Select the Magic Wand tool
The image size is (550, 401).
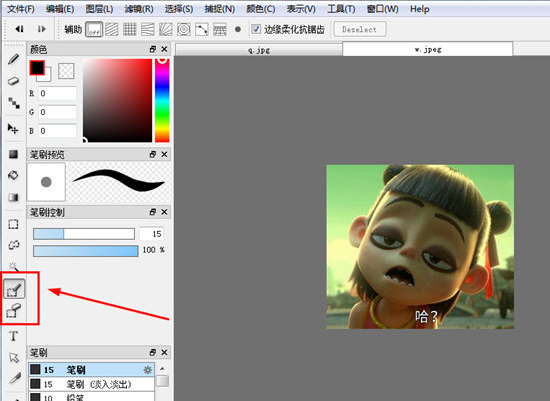pyautogui.click(x=13, y=266)
